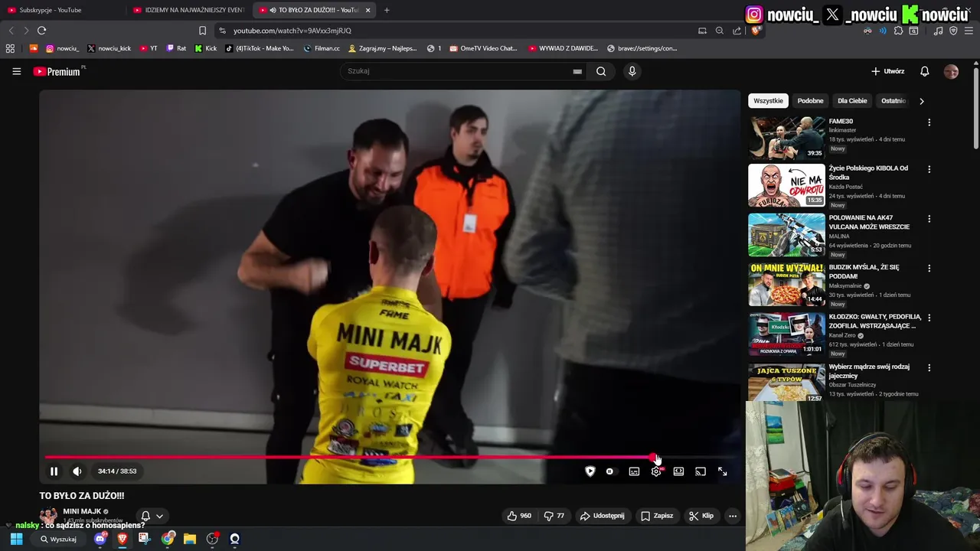Open player settings gear
This screenshot has width=980, height=551.
(656, 471)
